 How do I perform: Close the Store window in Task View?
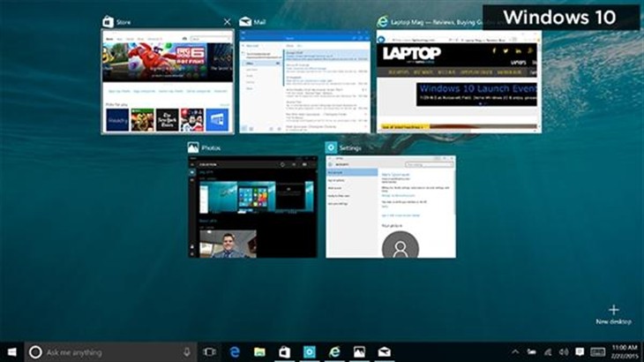point(227,22)
